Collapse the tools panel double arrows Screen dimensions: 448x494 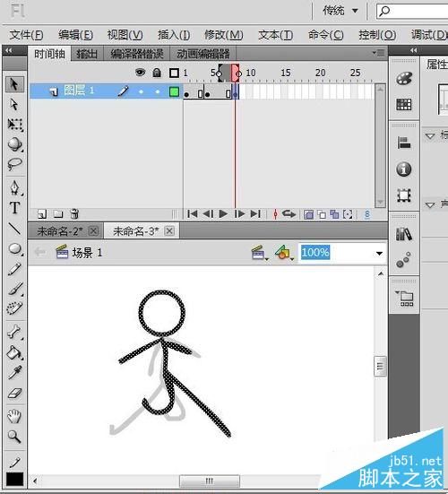(9, 51)
